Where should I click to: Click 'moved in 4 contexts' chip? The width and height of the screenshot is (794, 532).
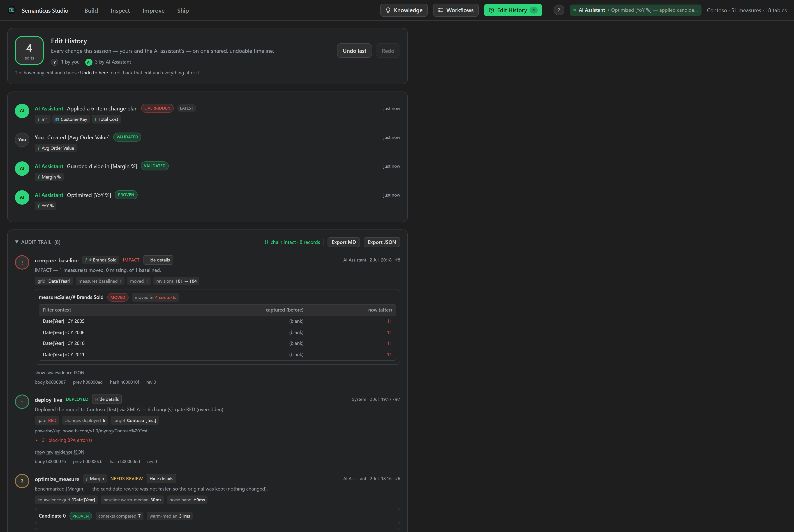coord(155,298)
